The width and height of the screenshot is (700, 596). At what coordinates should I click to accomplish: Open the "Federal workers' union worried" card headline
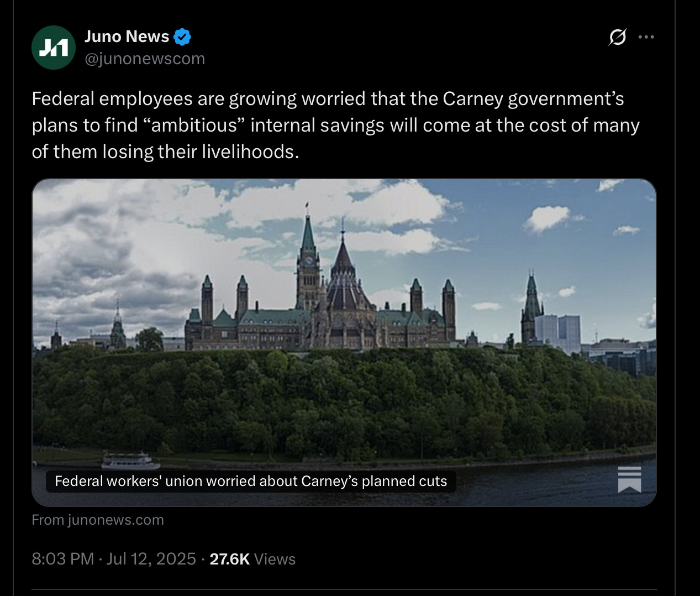click(x=251, y=481)
